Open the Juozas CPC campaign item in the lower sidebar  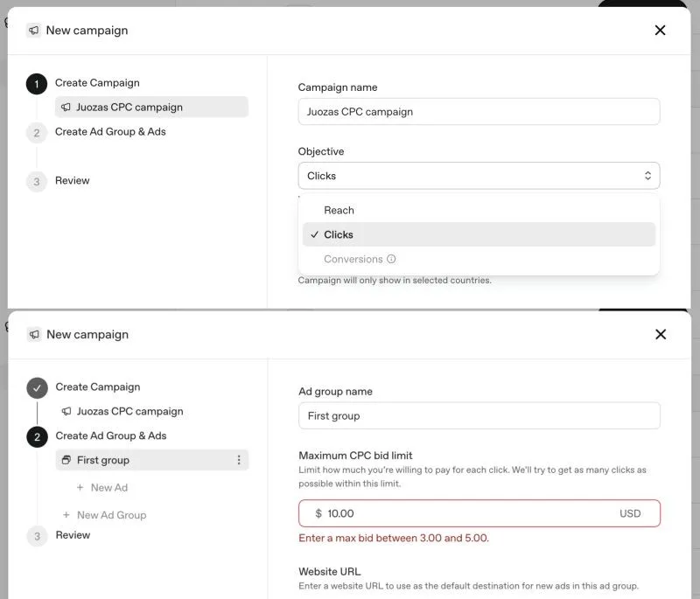(x=122, y=411)
